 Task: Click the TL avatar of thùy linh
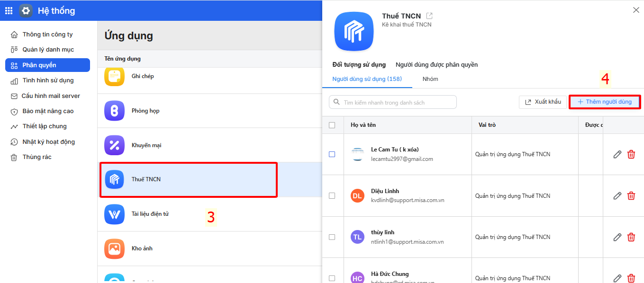click(357, 237)
